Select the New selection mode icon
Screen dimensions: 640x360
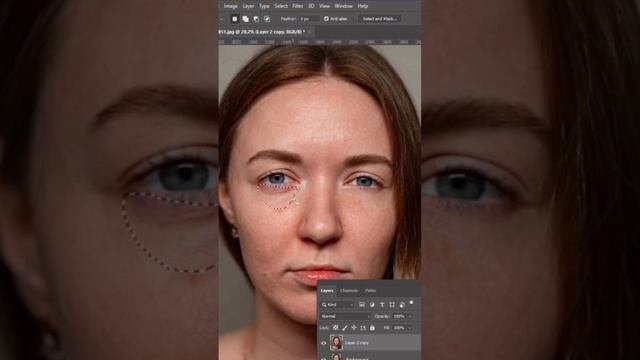click(235, 19)
